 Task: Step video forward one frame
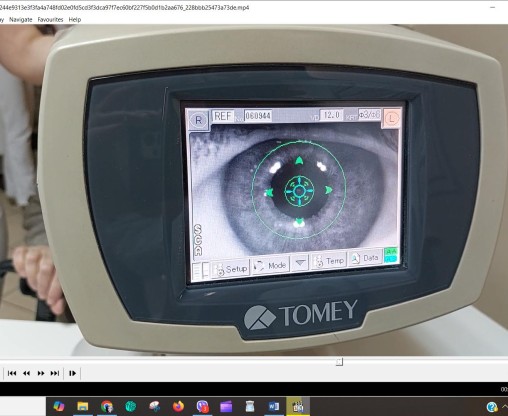click(72, 373)
